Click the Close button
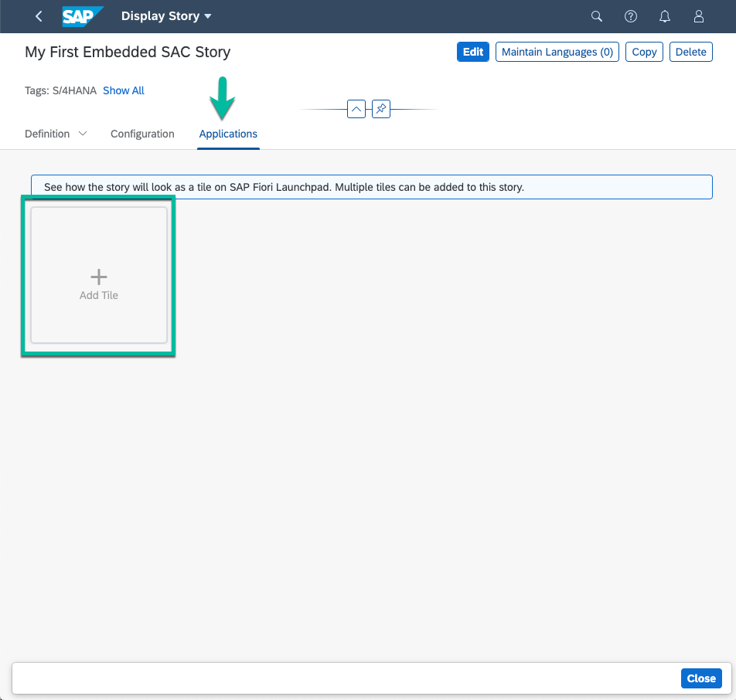Screen dimensions: 736x700 700,678
